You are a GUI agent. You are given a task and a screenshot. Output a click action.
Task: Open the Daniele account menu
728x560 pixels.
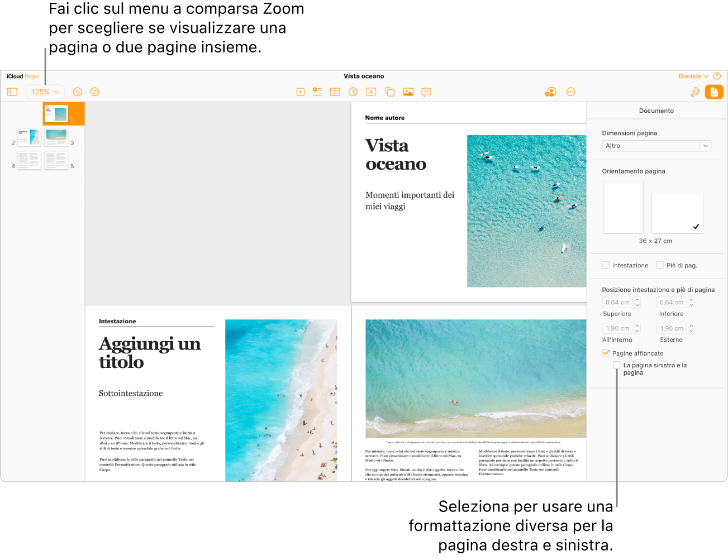693,76
